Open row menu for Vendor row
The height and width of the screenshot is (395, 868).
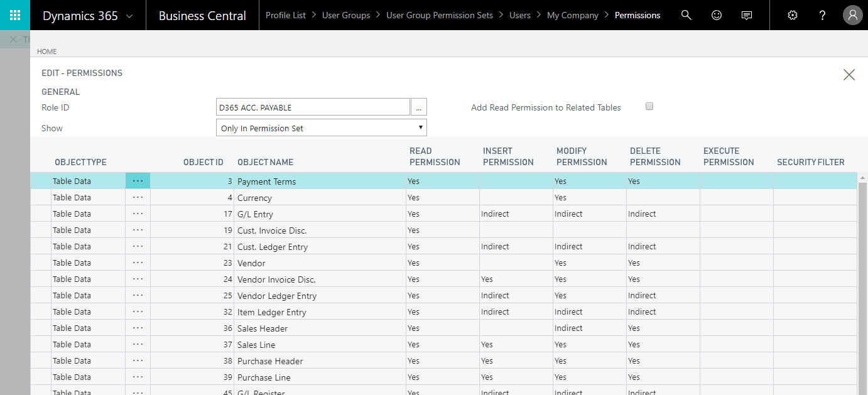[x=138, y=262]
